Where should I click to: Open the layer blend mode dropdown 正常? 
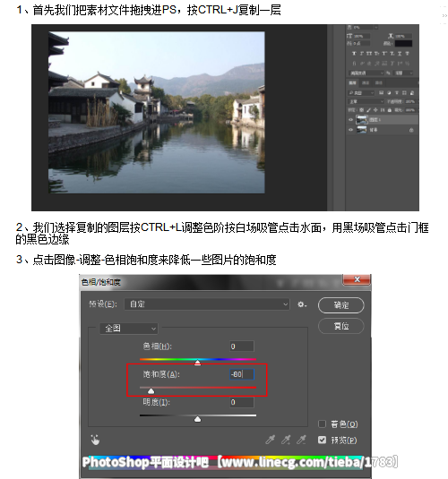tap(366, 101)
